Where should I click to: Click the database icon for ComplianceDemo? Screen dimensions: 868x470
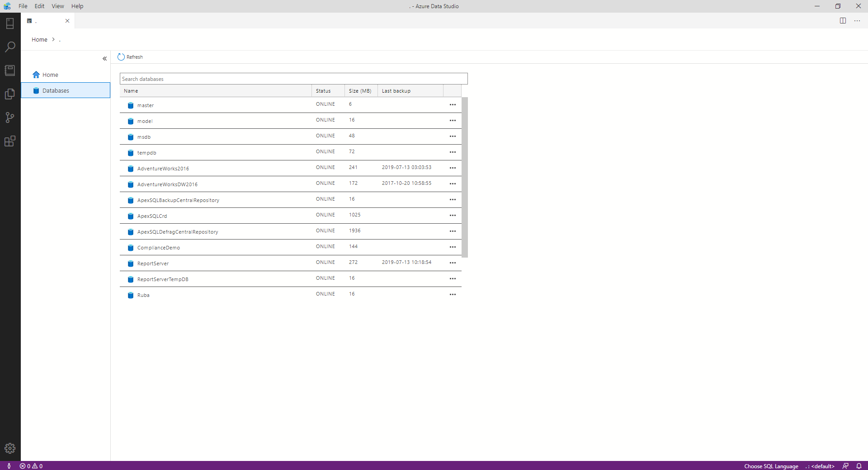pos(131,248)
